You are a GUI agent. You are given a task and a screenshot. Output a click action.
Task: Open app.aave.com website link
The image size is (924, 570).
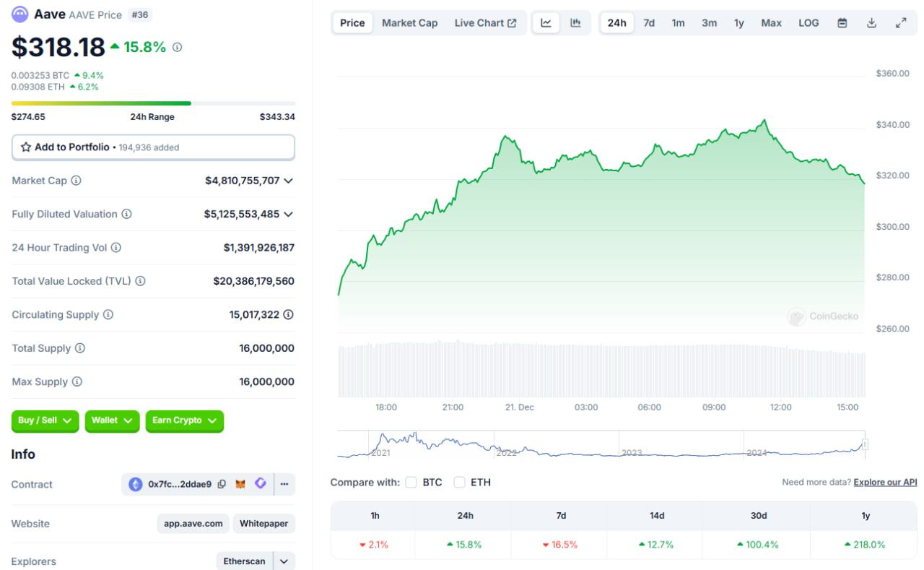pos(193,524)
